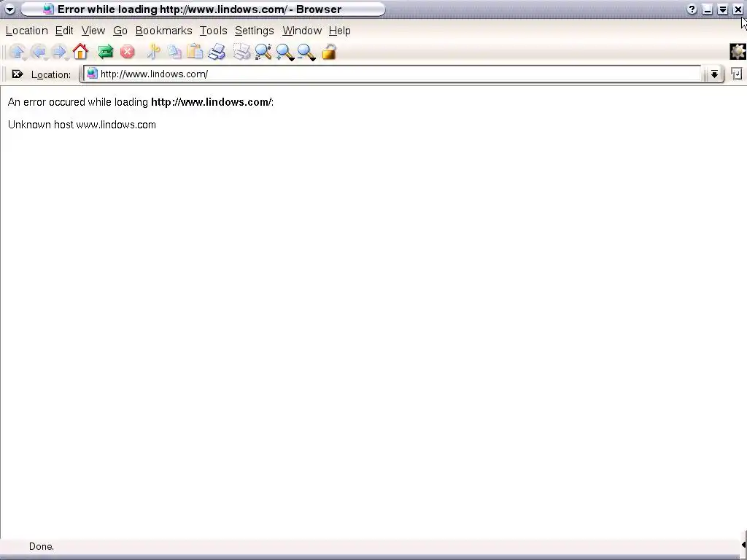Open the Go menu
Viewport: 747px width, 560px height.
tap(120, 31)
